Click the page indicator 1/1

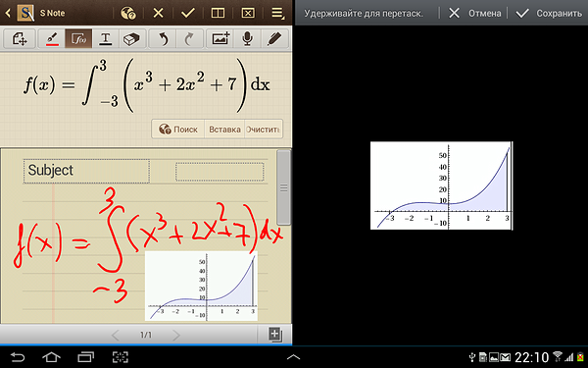(146, 335)
